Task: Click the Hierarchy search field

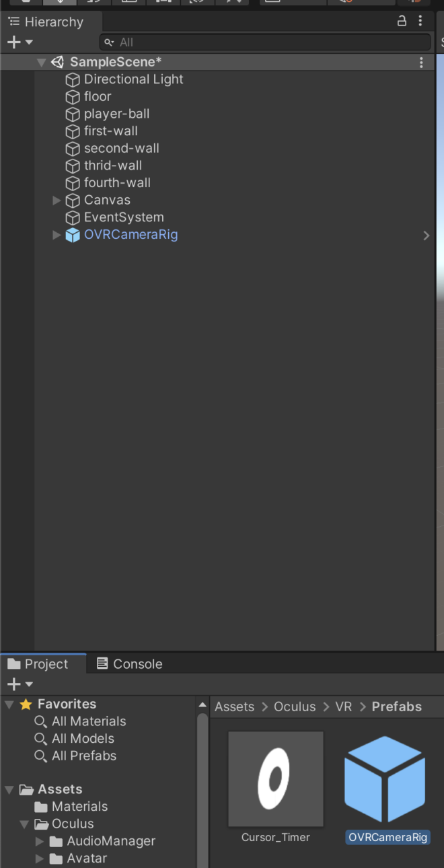Action: pyautogui.click(x=265, y=42)
